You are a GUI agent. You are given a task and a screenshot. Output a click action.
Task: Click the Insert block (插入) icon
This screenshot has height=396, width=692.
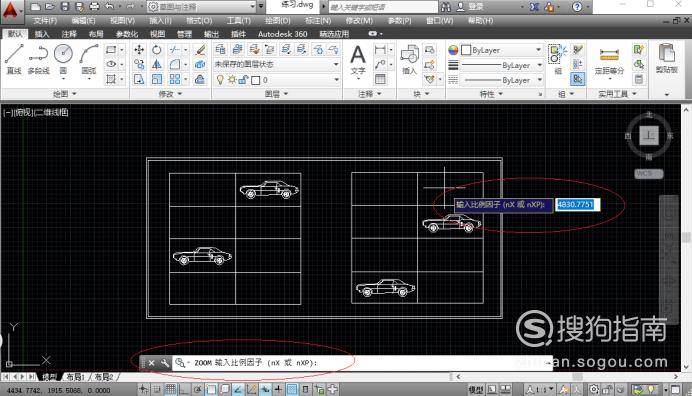pos(410,59)
